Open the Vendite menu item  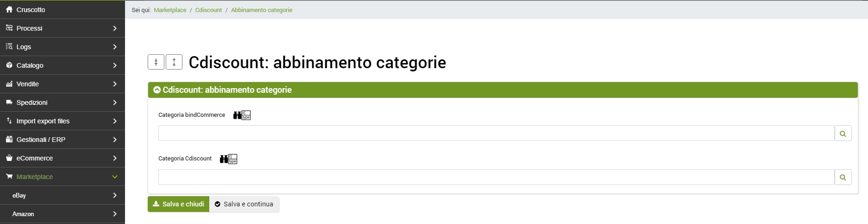pos(28,84)
